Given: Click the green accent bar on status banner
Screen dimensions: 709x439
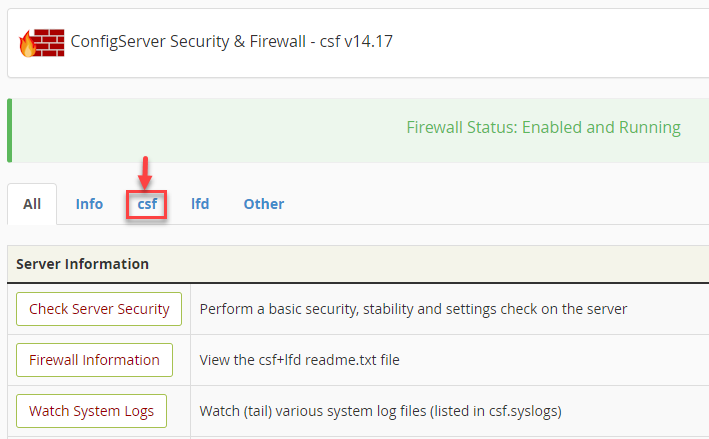Looking at the screenshot, I should point(9,130).
